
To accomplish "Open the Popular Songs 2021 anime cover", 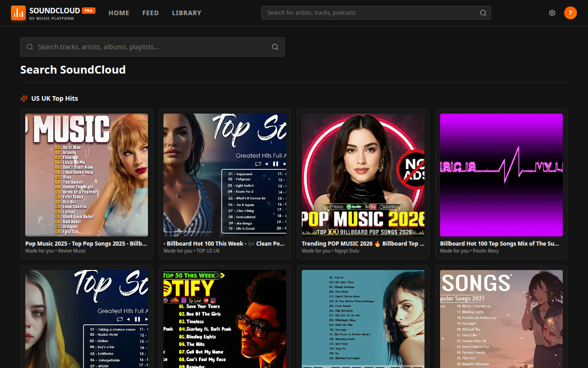I will click(x=502, y=319).
